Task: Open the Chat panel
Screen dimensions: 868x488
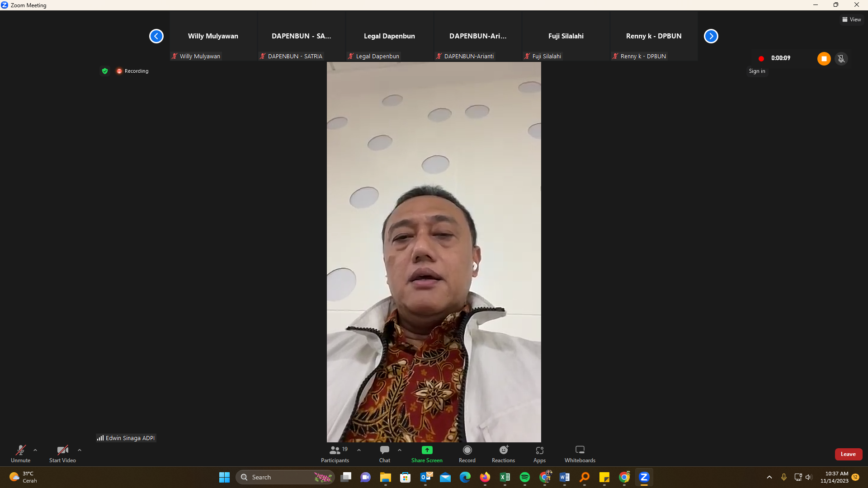Action: click(x=384, y=454)
